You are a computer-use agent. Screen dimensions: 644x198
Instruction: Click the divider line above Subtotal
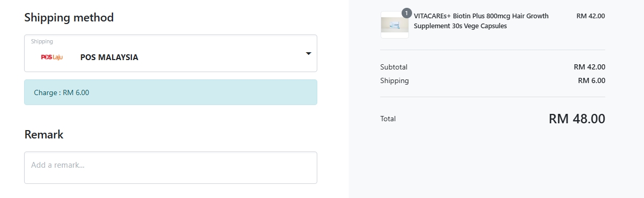click(x=493, y=50)
